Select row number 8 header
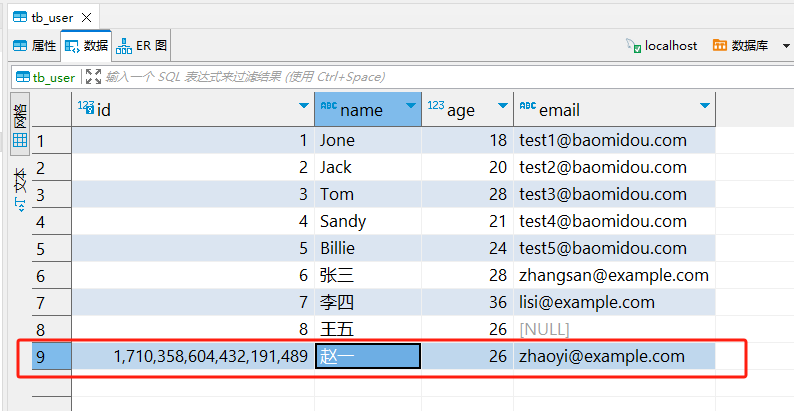This screenshot has width=794, height=411. click(52, 330)
